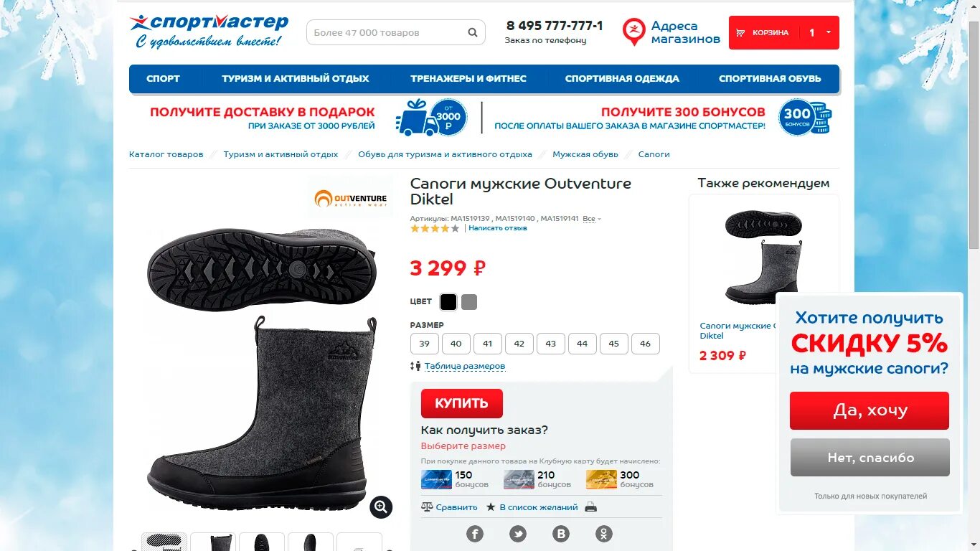Select size 42
Viewport: 980px width, 551px height.
tap(519, 344)
